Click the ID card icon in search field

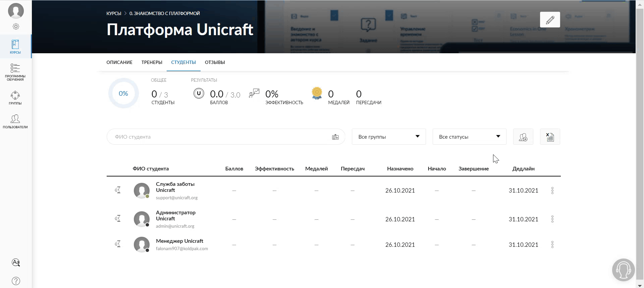(x=335, y=137)
